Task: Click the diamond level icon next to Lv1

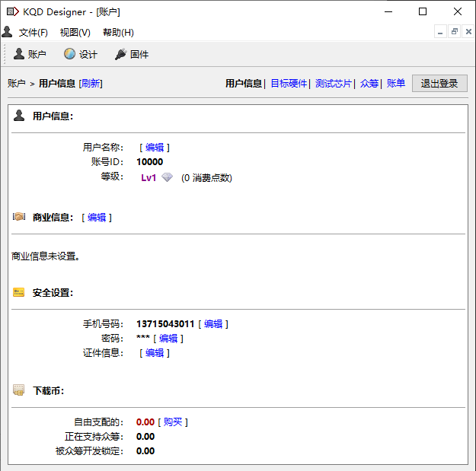Action: coord(167,177)
